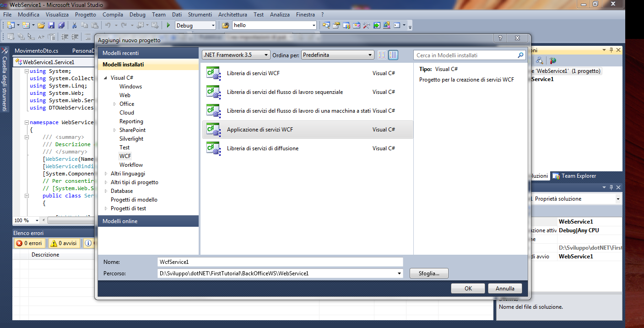Click the Properties Window toolbar icon
The height and width of the screenshot is (328, 644).
point(336,25)
